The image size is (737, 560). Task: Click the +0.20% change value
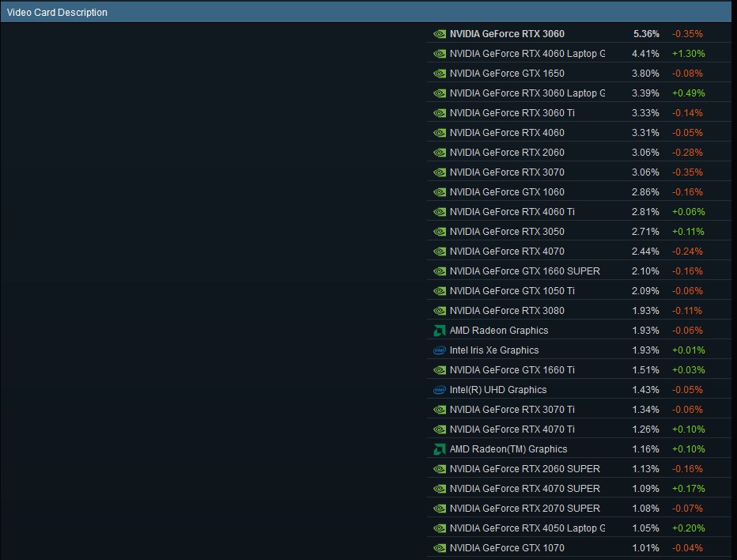[x=689, y=528]
